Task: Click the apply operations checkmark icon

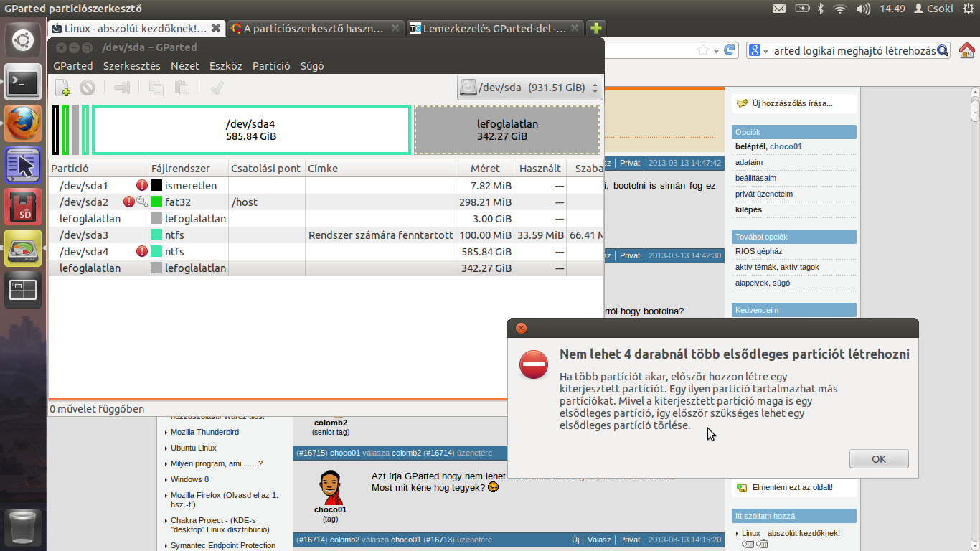Action: tap(217, 88)
